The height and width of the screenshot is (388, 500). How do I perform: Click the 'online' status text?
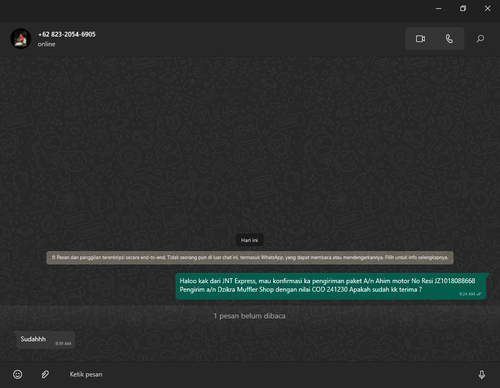(x=46, y=44)
